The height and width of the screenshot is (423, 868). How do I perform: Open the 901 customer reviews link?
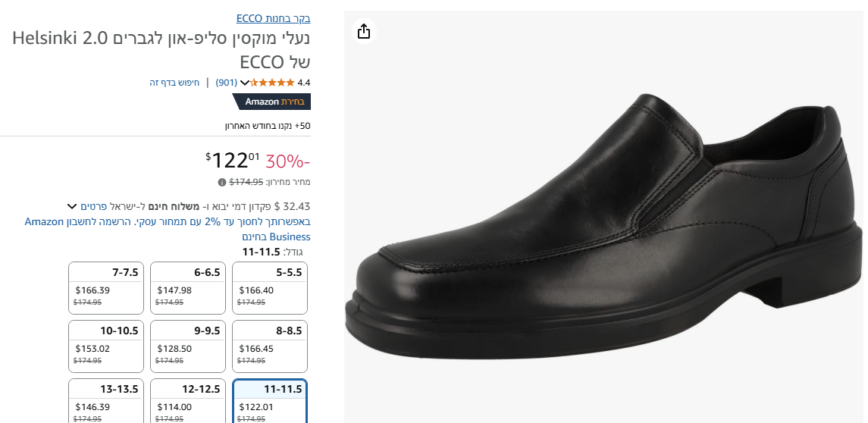227,82
